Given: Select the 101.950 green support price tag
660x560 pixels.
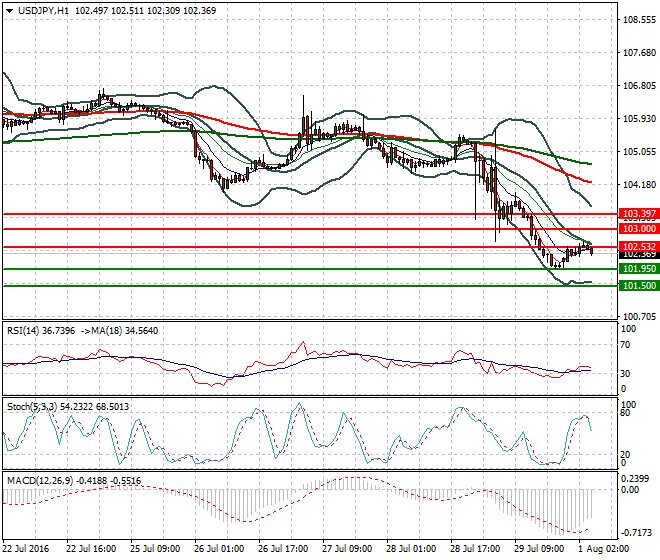Looking at the screenshot, I should click(x=638, y=269).
